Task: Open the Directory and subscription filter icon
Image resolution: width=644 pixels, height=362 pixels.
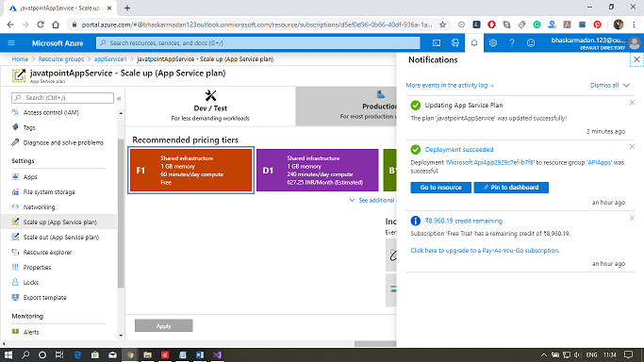Action: (455, 43)
